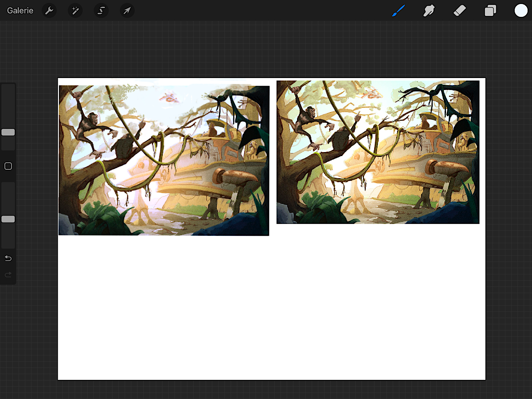Tap the square modifier button in sidebar
The image size is (532, 399).
click(8, 166)
